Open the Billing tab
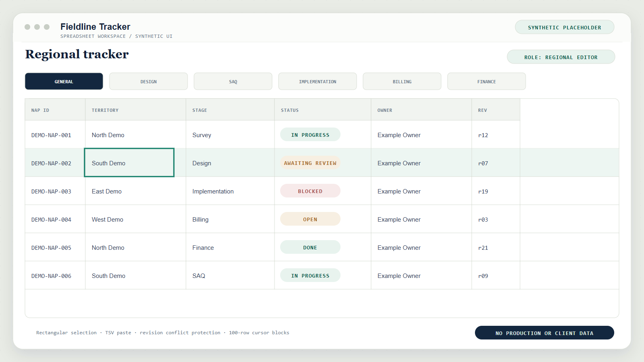 pos(402,81)
